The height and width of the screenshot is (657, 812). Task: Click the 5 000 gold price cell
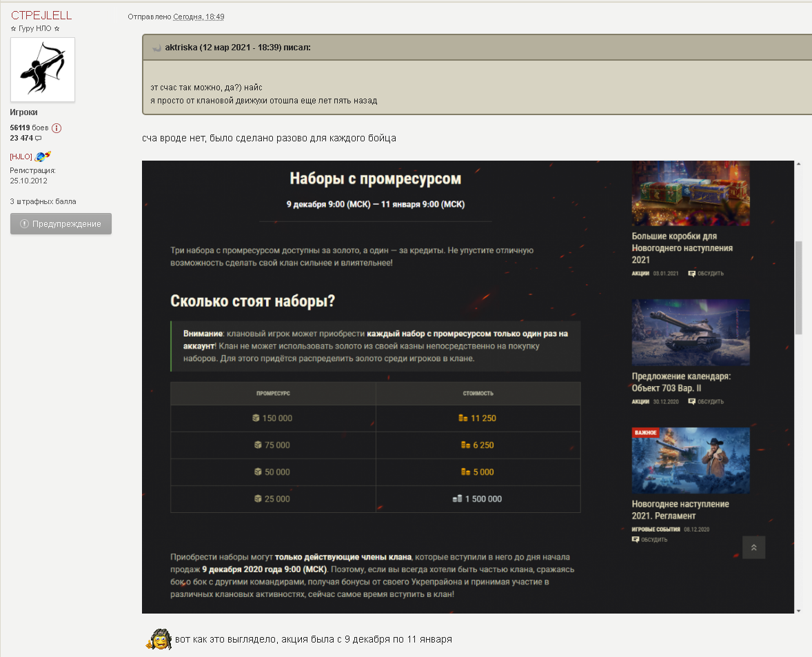478,472
